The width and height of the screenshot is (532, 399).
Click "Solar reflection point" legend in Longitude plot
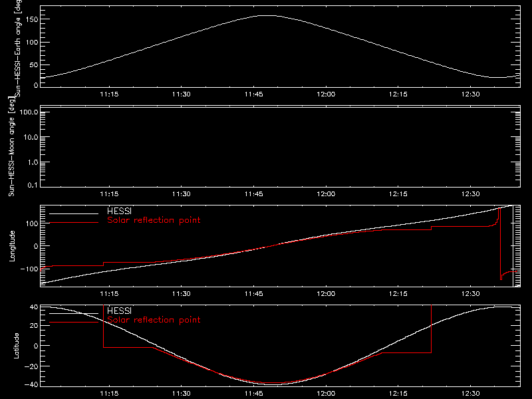click(154, 220)
